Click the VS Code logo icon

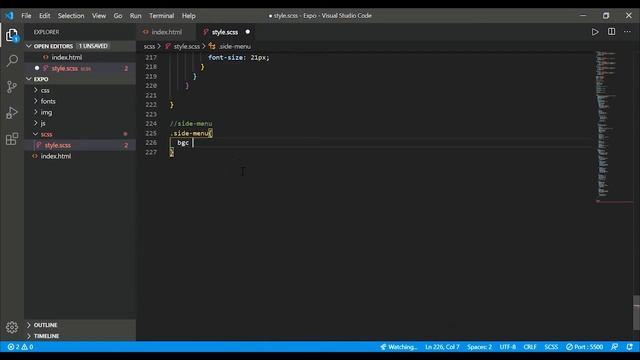point(9,16)
